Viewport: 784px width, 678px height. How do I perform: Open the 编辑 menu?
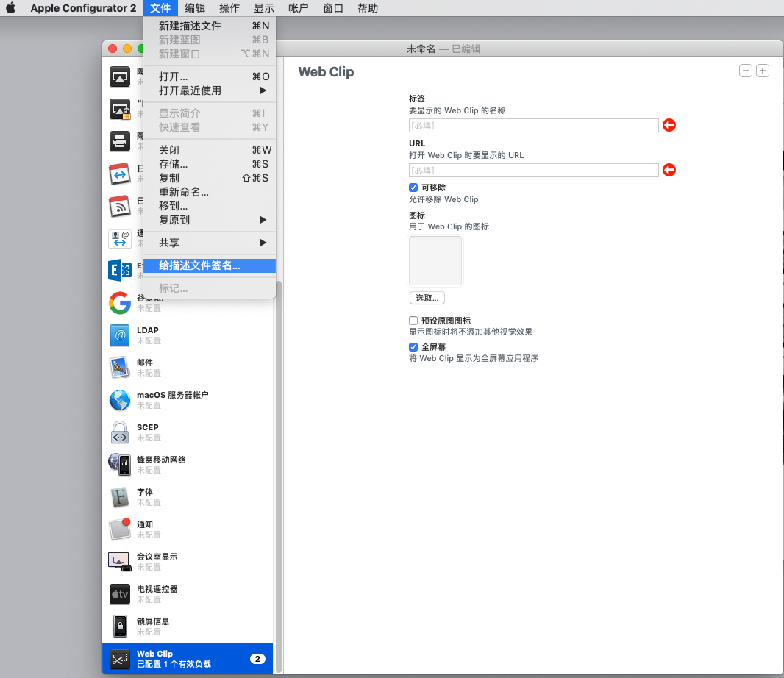(195, 8)
